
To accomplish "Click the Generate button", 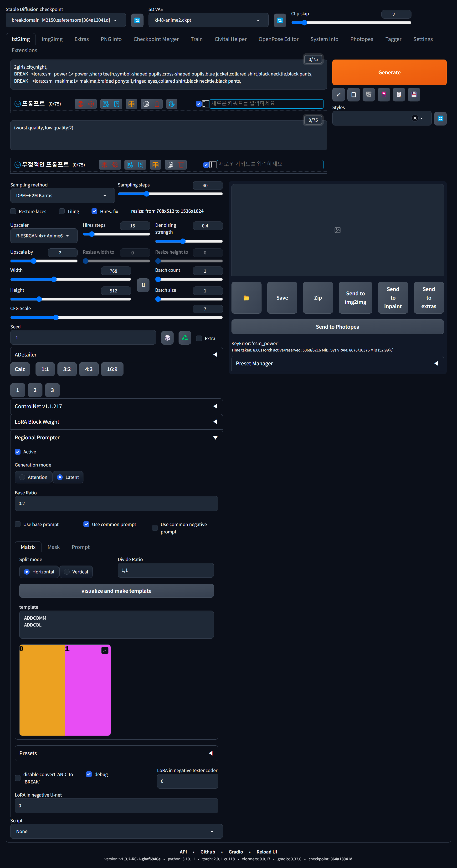I will pos(389,72).
